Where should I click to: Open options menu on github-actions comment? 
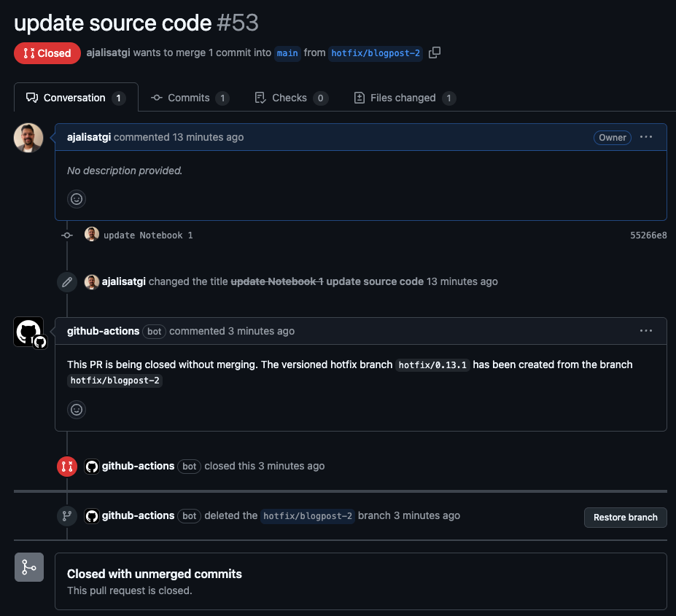tap(645, 331)
